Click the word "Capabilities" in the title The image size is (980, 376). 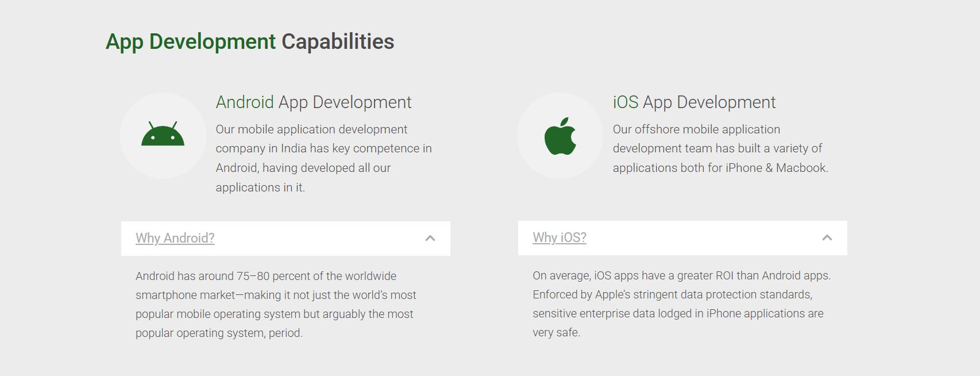(x=337, y=41)
